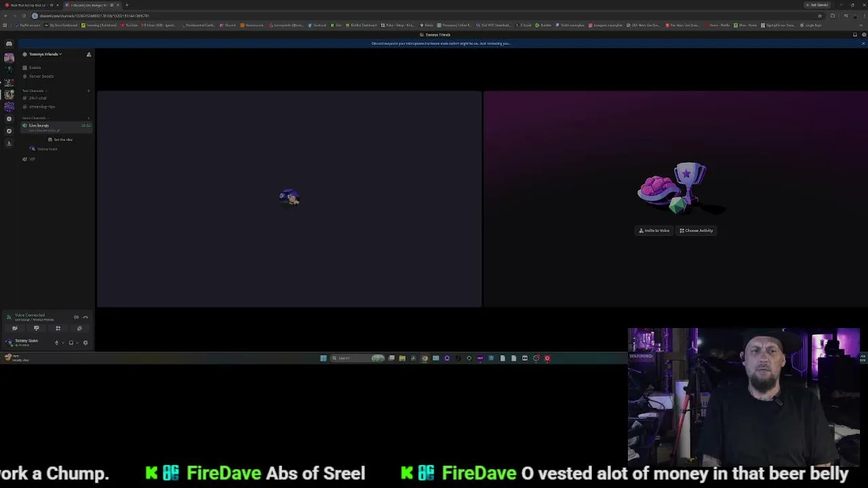
Task: Click the Choose Activity button
Action: coord(696,230)
